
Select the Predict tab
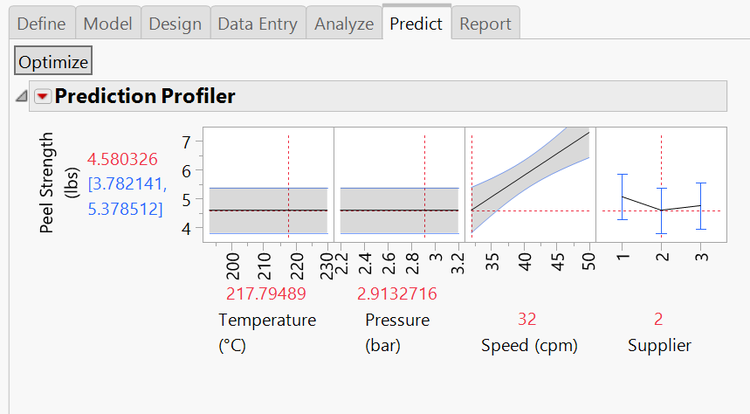tap(416, 23)
